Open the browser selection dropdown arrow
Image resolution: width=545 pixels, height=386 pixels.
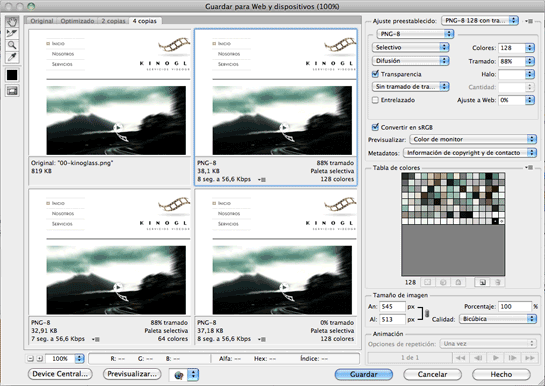coord(193,375)
